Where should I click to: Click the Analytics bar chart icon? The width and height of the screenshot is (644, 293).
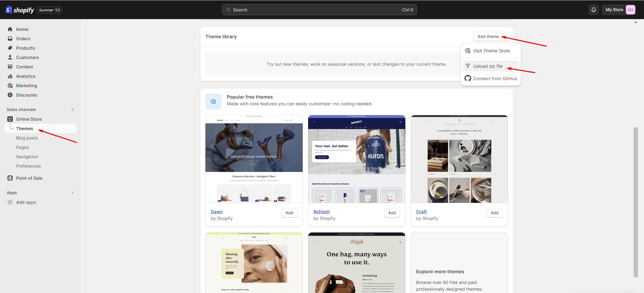pos(10,76)
